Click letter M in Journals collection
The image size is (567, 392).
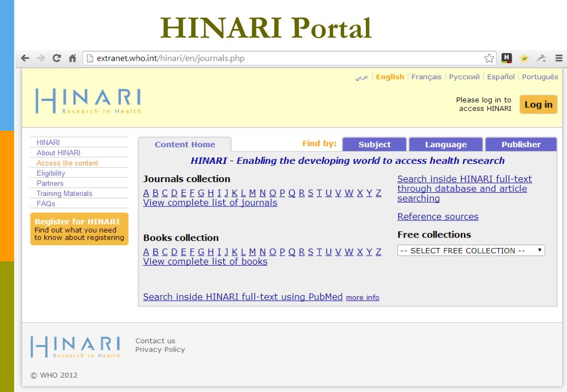[x=252, y=193]
